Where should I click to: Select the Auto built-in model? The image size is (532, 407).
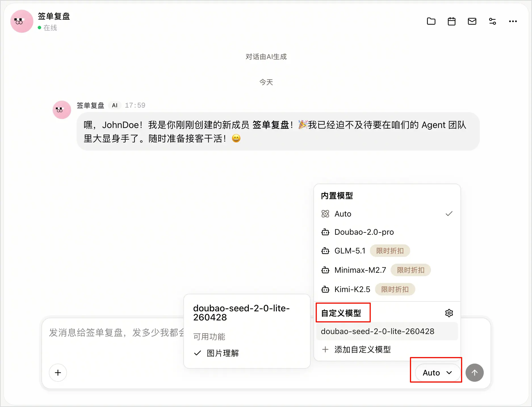(x=387, y=214)
